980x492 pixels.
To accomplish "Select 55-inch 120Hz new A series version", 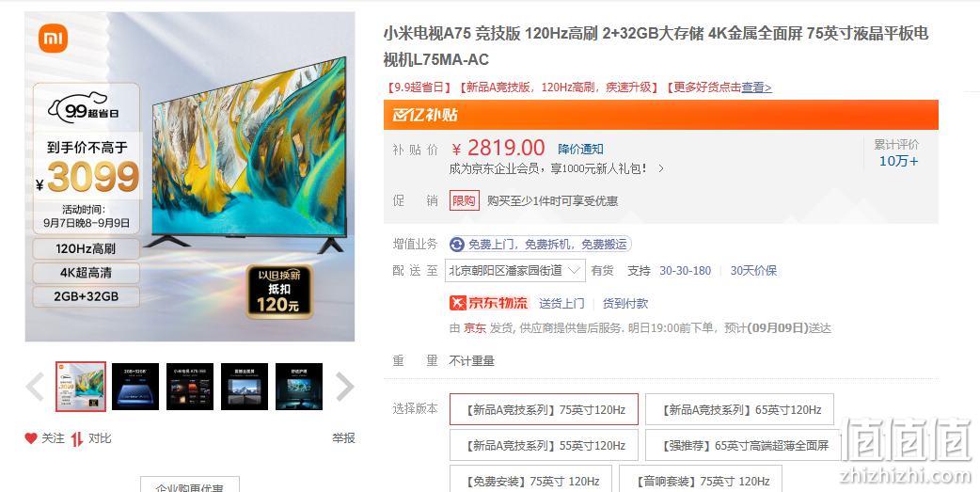I will coord(544,445).
